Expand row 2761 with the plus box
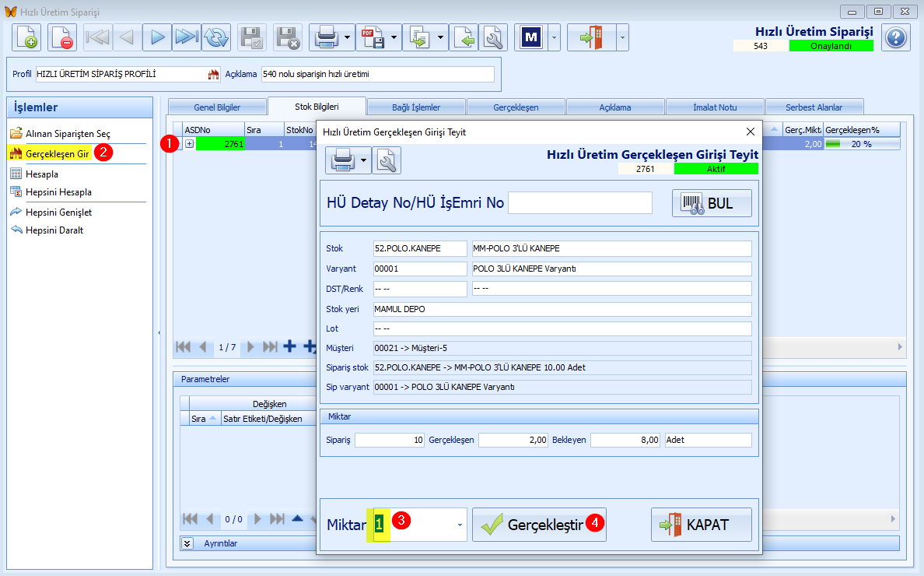 click(x=189, y=144)
